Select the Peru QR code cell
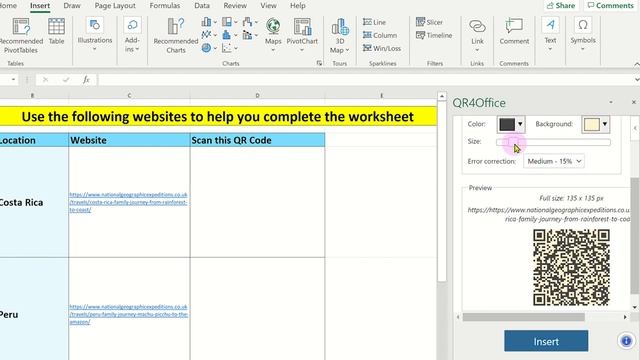 [257, 309]
